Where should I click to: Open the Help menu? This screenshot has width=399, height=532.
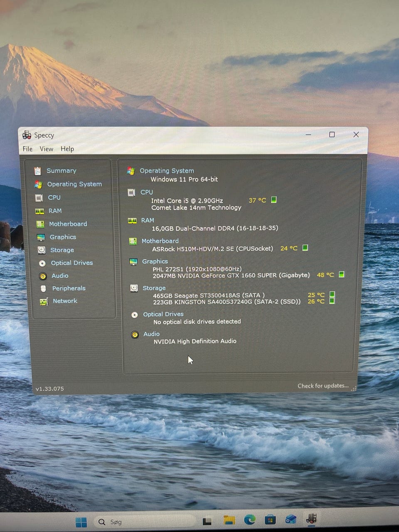tap(67, 149)
